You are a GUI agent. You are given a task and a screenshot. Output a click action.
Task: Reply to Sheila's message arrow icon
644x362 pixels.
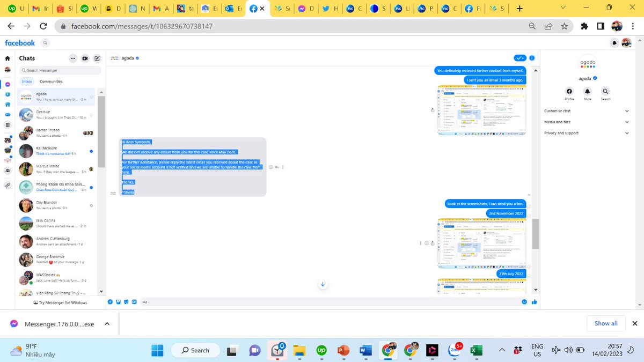[x=276, y=167]
